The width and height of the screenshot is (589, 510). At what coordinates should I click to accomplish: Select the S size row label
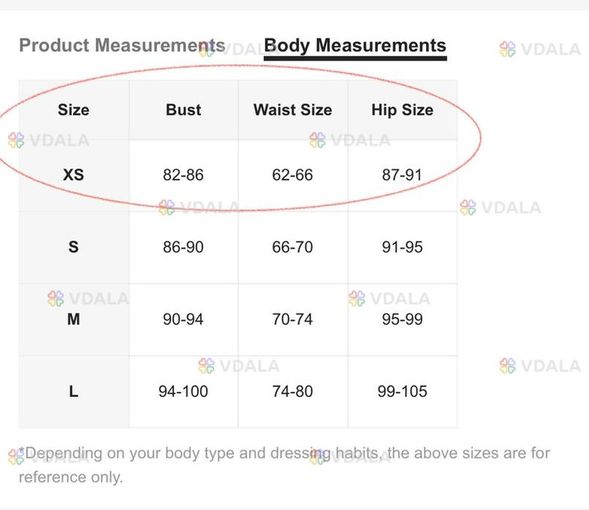(74, 247)
